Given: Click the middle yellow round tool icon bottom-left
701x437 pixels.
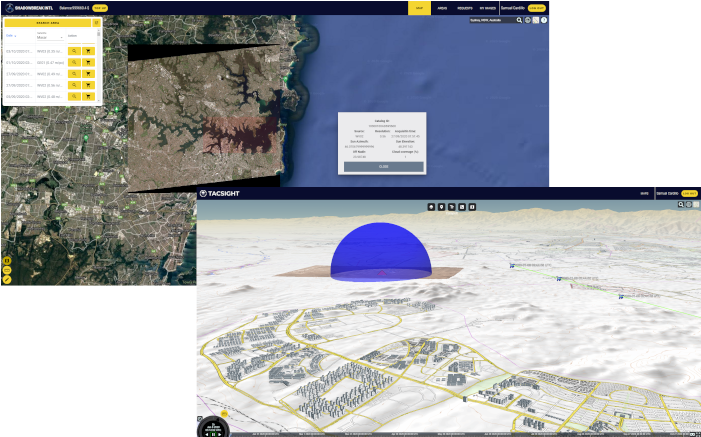Looking at the screenshot, I should click(x=7, y=270).
